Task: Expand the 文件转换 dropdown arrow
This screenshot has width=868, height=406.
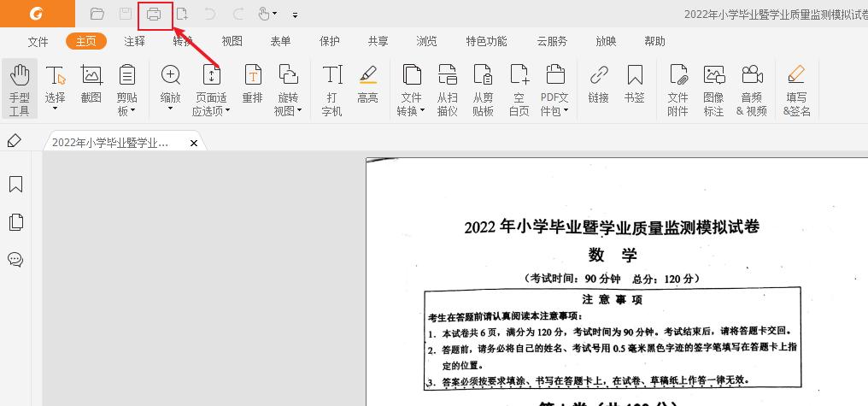Action: click(422, 111)
